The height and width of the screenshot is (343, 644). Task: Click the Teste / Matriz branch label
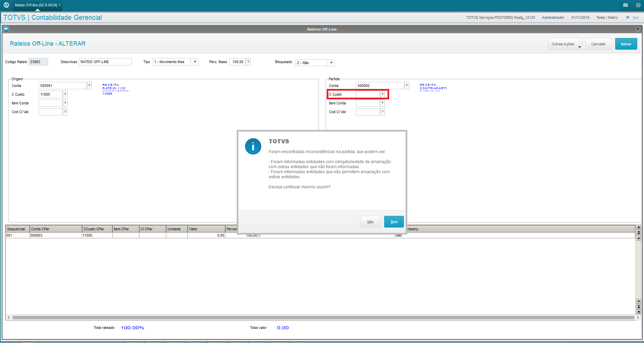(607, 17)
